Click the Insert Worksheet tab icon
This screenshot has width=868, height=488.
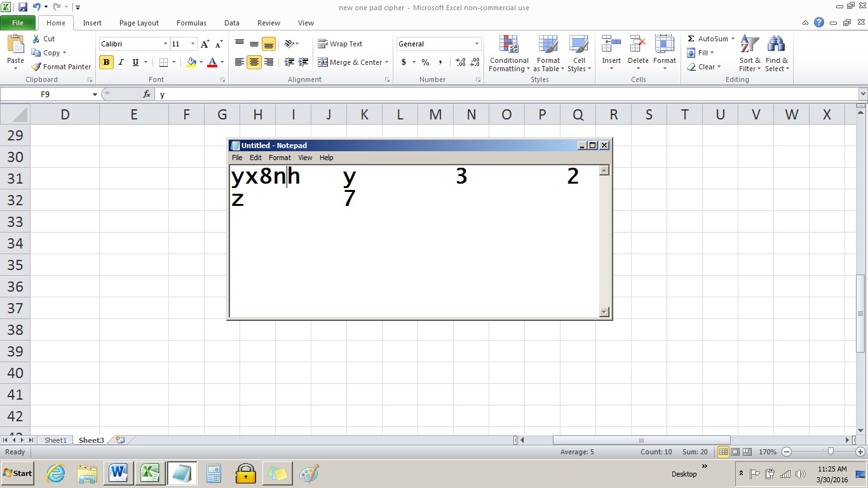[120, 440]
